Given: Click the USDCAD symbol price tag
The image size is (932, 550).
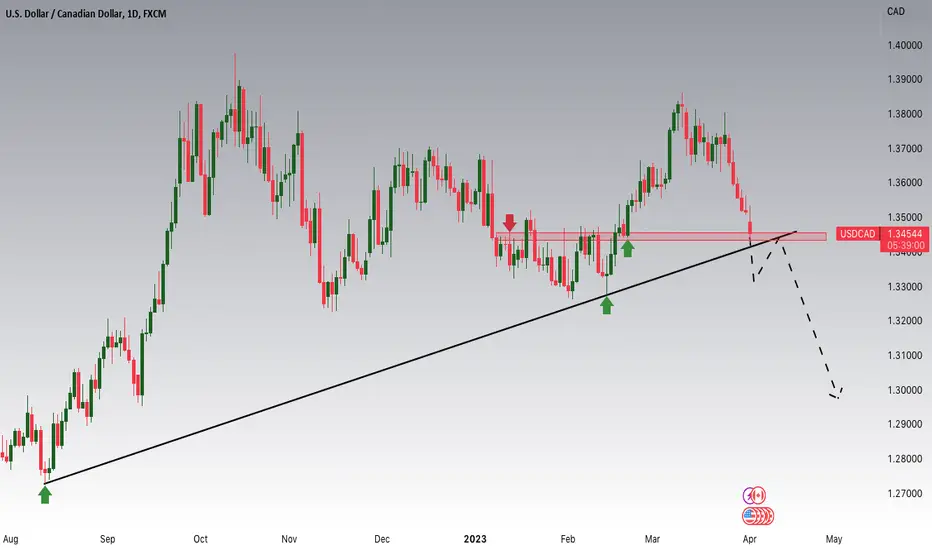Looking at the screenshot, I should click(857, 234).
